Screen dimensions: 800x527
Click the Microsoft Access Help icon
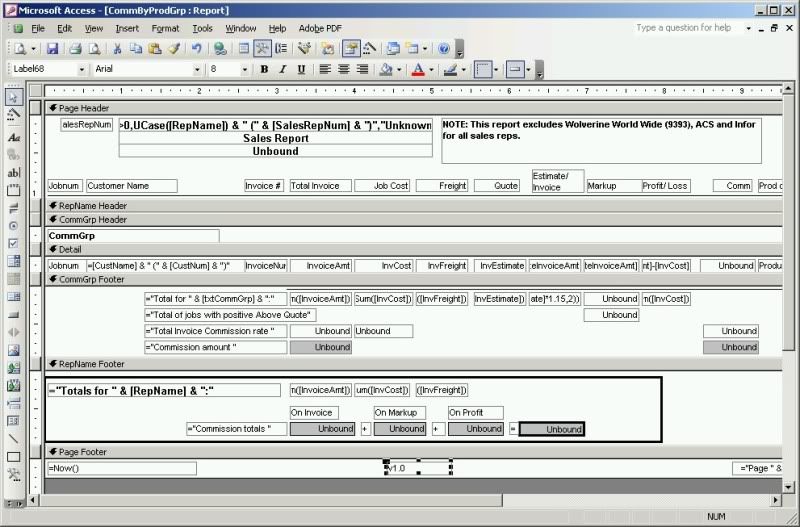(444, 48)
